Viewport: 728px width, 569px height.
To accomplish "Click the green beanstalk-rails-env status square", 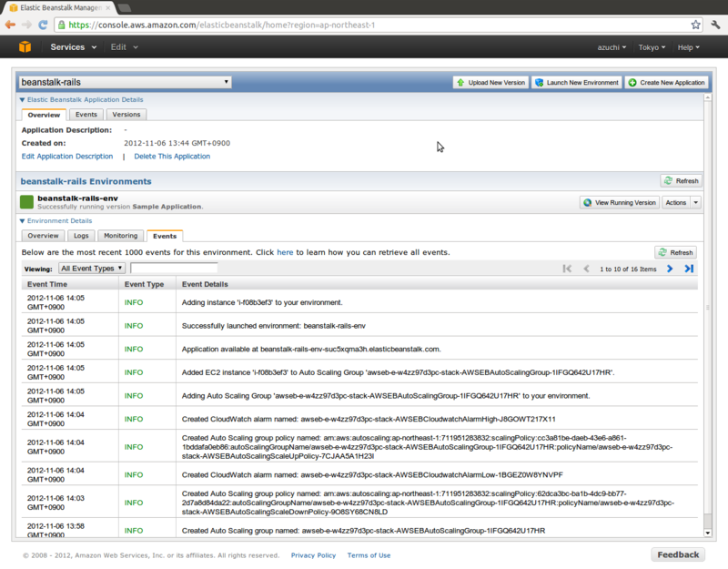I will (27, 202).
